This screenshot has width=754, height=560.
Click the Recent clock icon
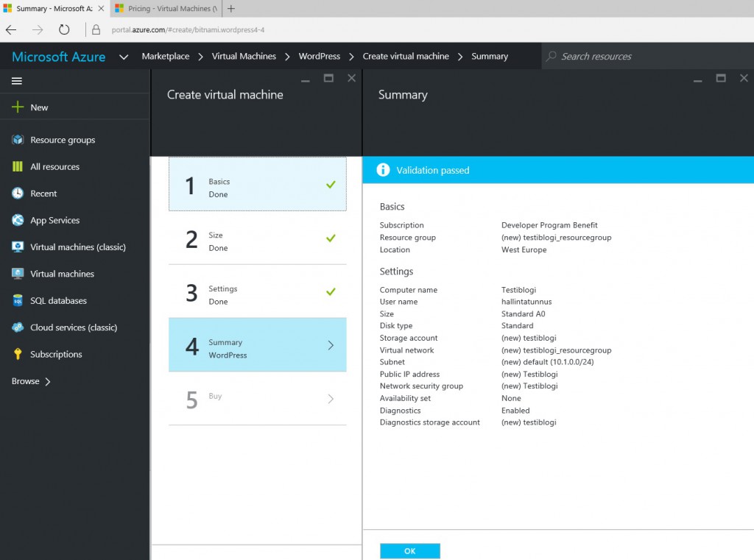click(x=18, y=194)
